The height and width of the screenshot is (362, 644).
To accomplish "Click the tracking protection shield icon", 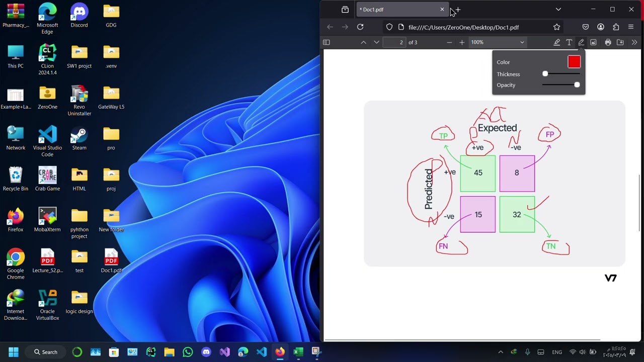I will (389, 27).
